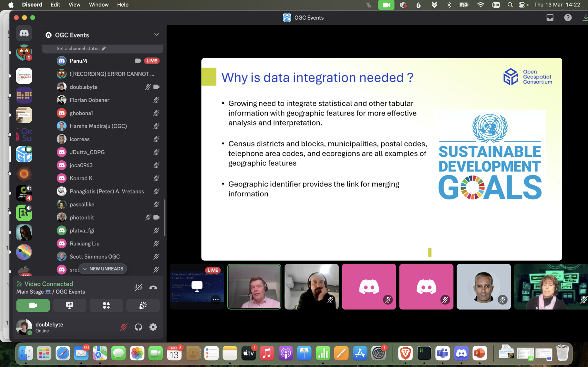
Task: Click doublebyte user avatar in bottom panel
Action: pyautogui.click(x=24, y=327)
